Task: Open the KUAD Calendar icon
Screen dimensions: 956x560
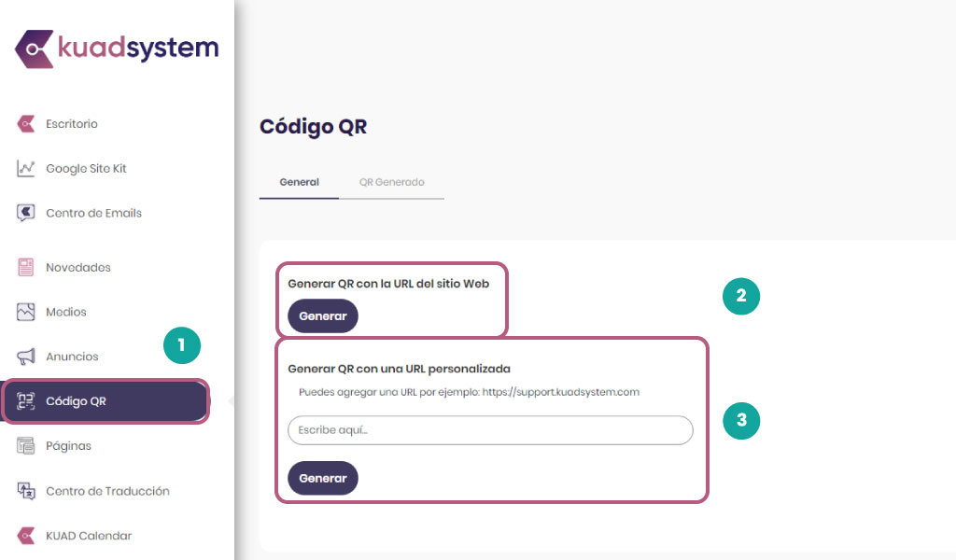Action: 25,536
